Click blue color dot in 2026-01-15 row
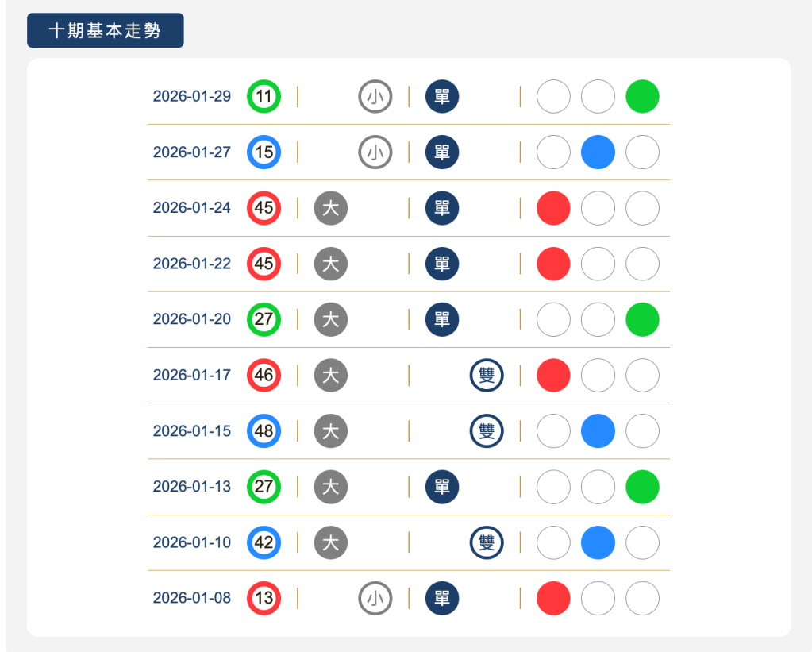812x652 pixels. point(598,430)
